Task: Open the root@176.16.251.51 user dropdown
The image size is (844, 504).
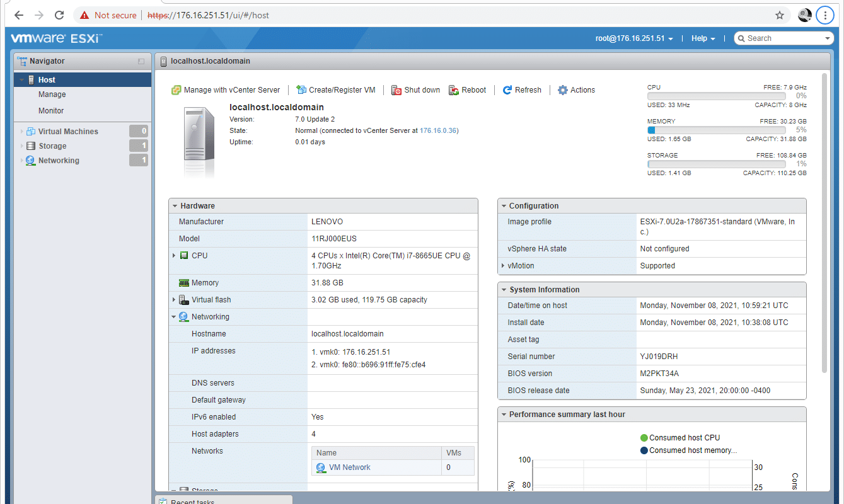Action: (634, 38)
